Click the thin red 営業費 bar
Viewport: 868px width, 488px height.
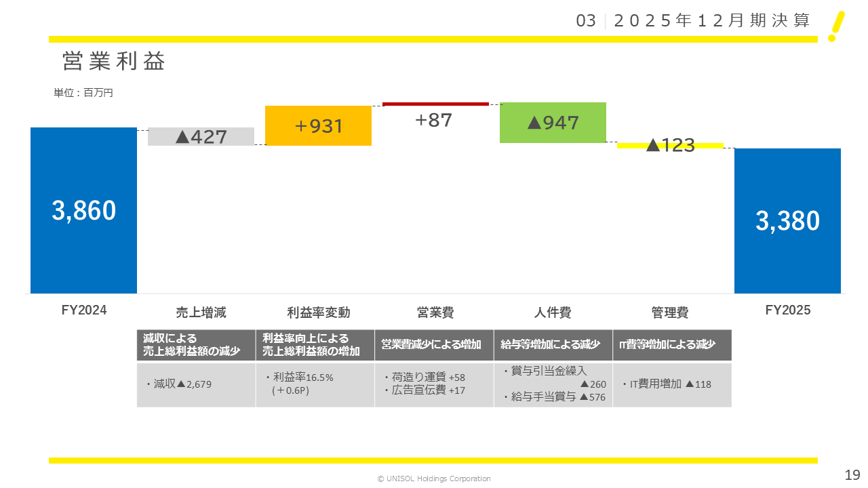point(435,104)
